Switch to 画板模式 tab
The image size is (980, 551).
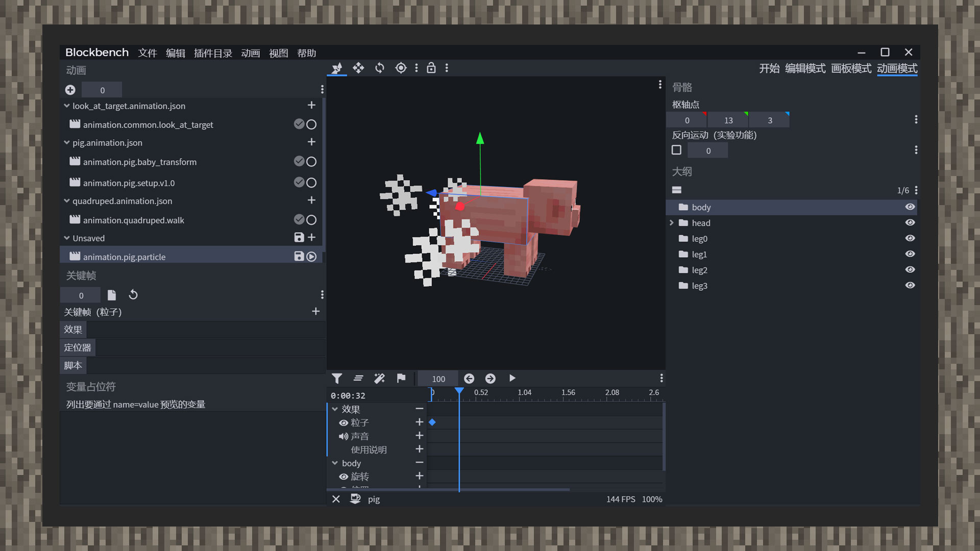coord(851,68)
